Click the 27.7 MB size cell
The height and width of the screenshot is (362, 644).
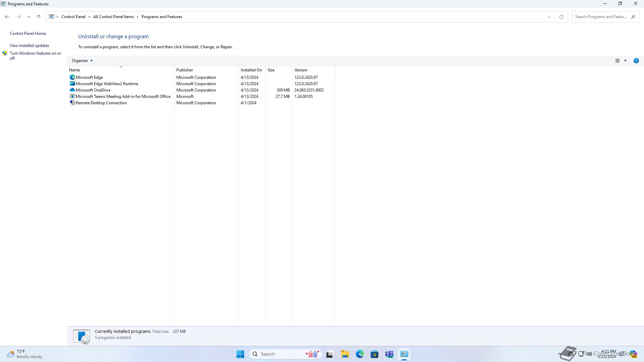(x=282, y=97)
